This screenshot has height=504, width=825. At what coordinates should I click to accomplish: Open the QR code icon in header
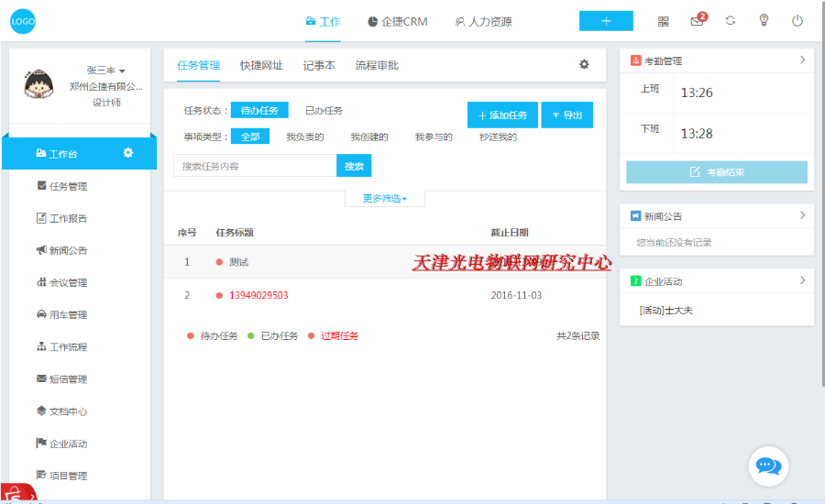click(663, 22)
